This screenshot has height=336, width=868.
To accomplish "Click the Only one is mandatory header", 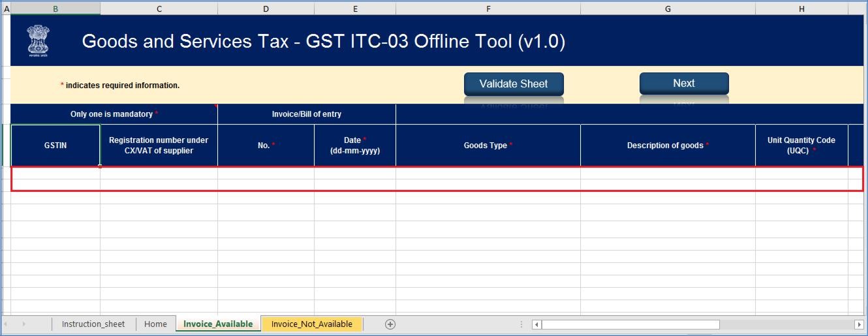I will pos(114,114).
